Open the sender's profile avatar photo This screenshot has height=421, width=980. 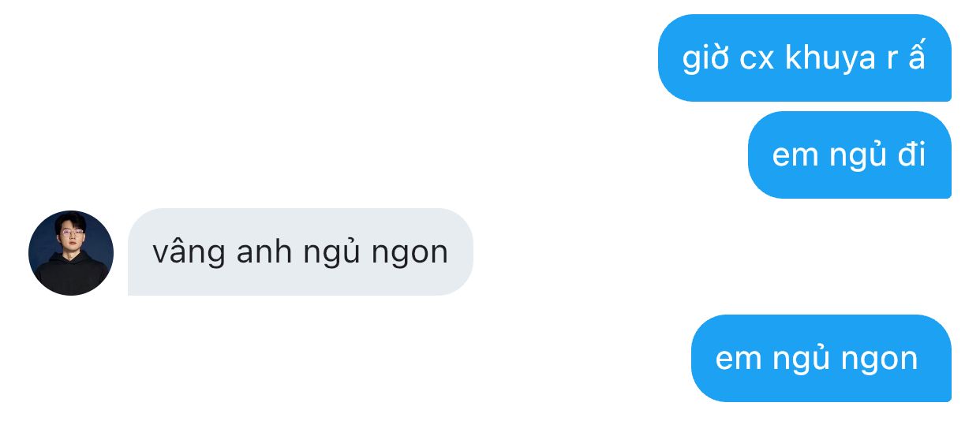71,253
